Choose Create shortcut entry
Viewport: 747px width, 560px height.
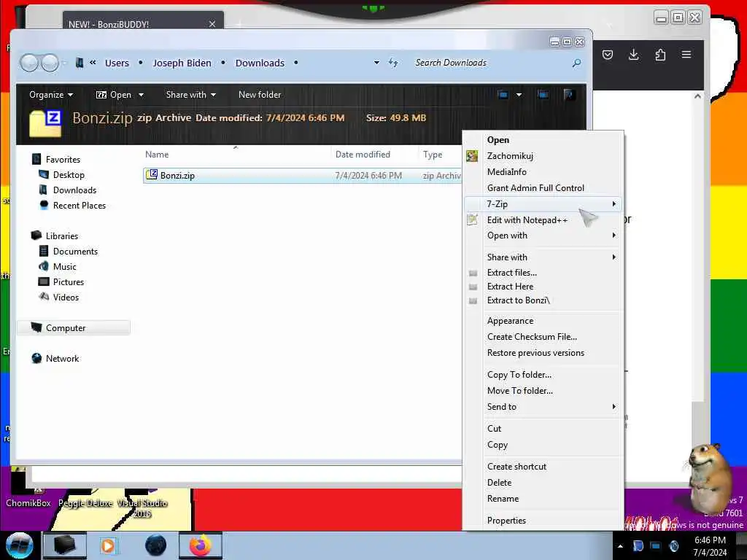(x=543, y=467)
